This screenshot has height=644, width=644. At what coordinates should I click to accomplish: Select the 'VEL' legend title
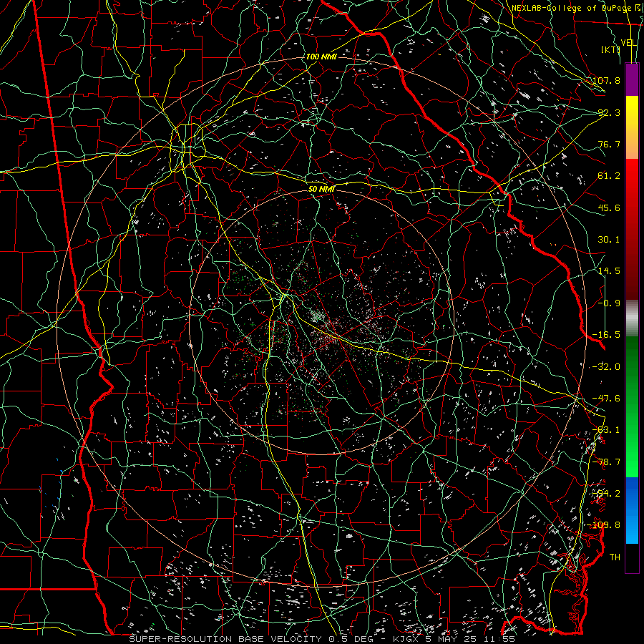628,43
